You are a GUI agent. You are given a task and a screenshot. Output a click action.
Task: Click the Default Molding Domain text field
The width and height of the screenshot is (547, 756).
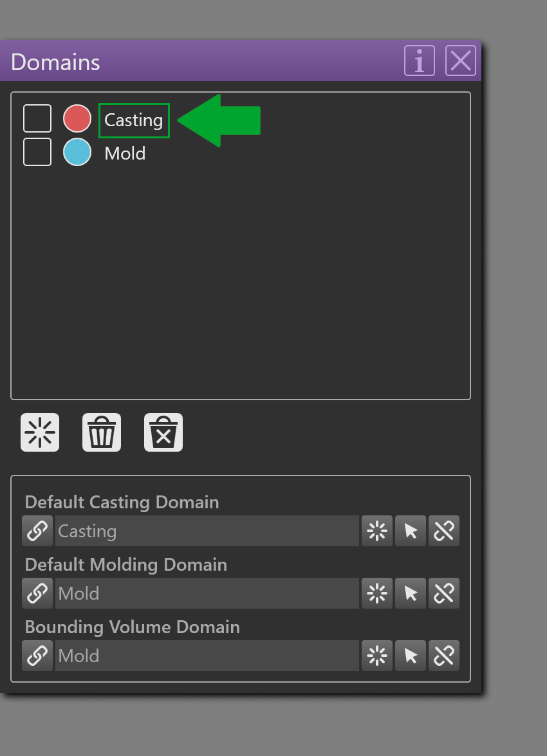pyautogui.click(x=207, y=593)
